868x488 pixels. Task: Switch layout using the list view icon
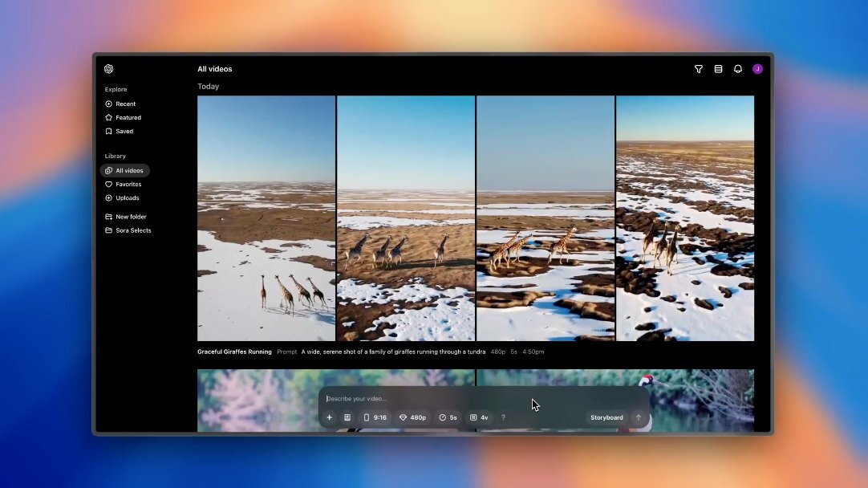click(x=718, y=69)
